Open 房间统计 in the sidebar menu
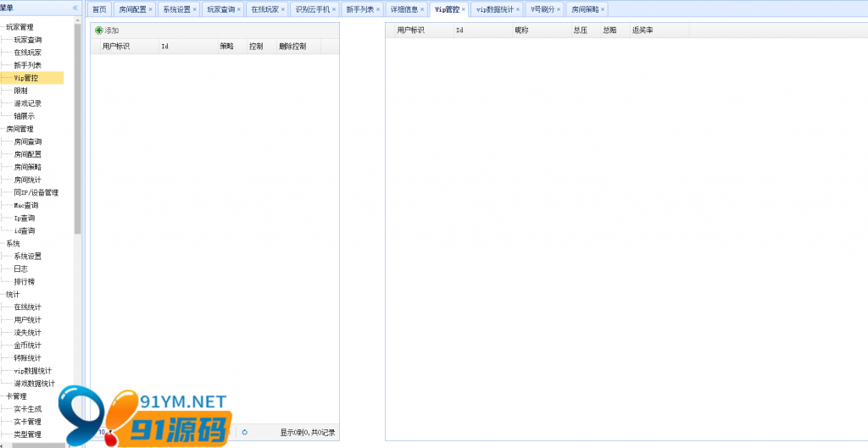 (28, 180)
